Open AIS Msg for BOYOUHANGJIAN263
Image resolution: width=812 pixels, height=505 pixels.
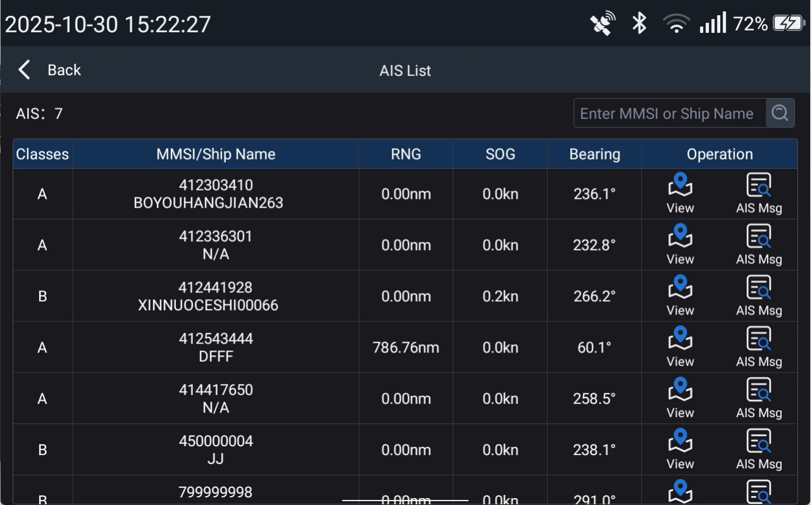(x=759, y=194)
